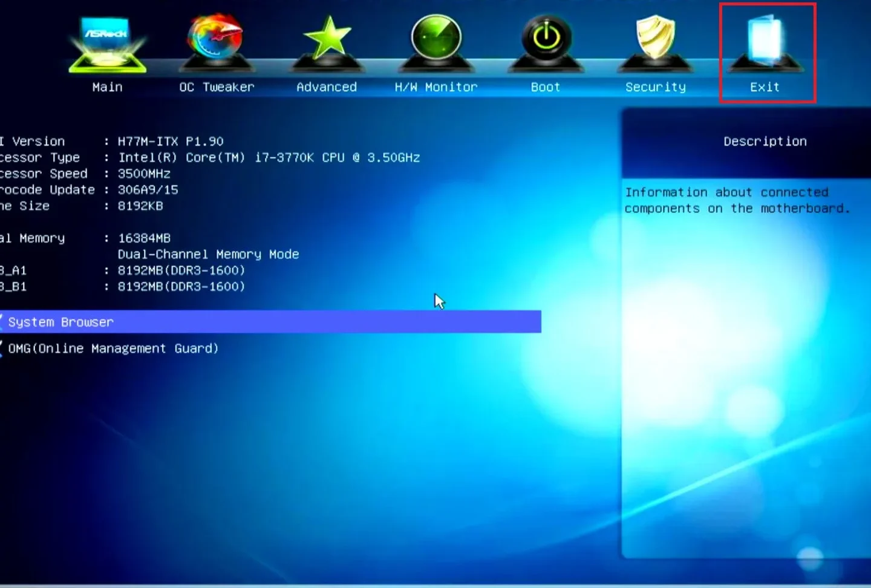Click the Intel Core i7-3770K processor type value
Viewport: 871px width, 588px height.
269,158
